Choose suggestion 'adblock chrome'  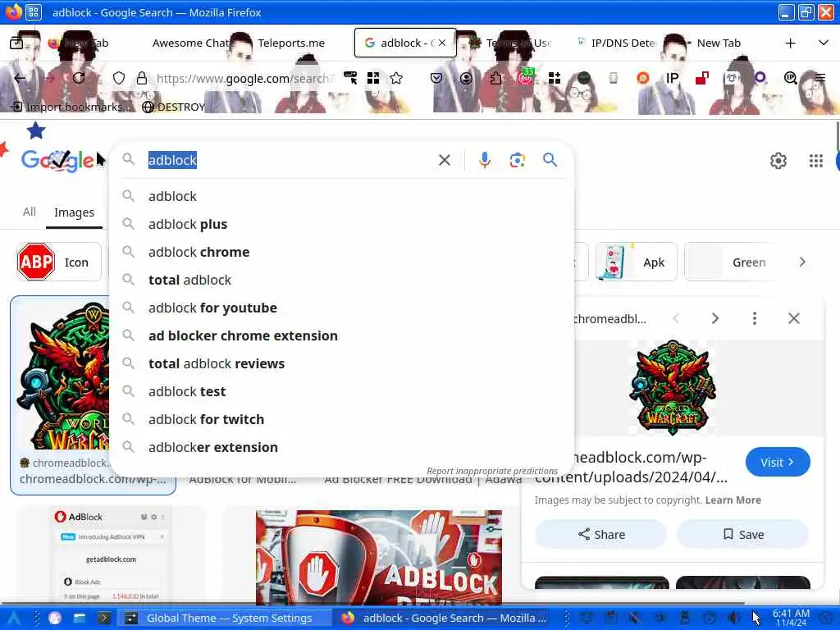point(342,252)
